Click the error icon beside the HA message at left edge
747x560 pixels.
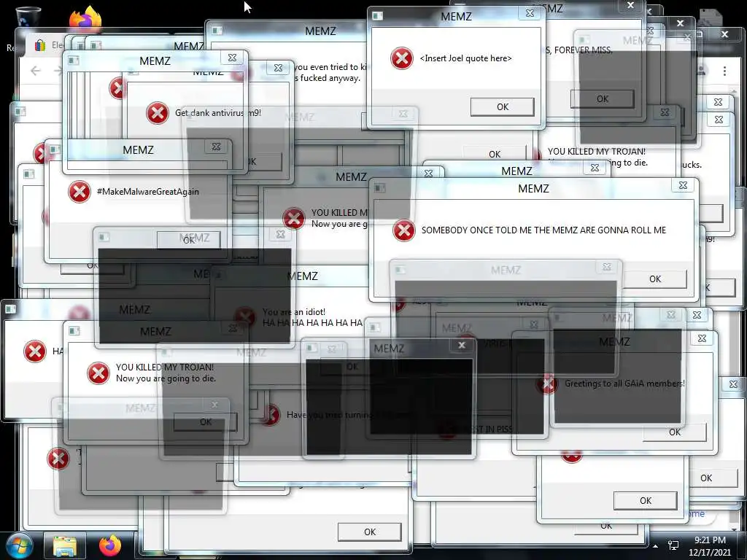(35, 351)
